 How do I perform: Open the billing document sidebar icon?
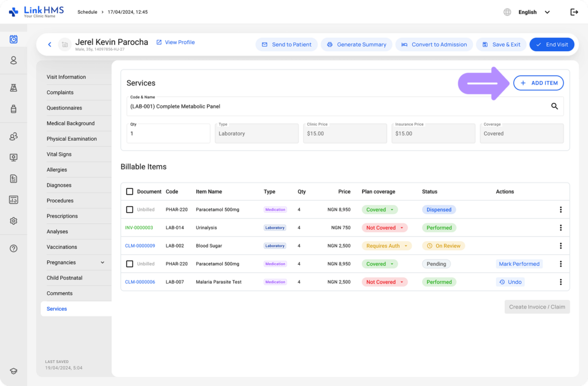[14, 179]
